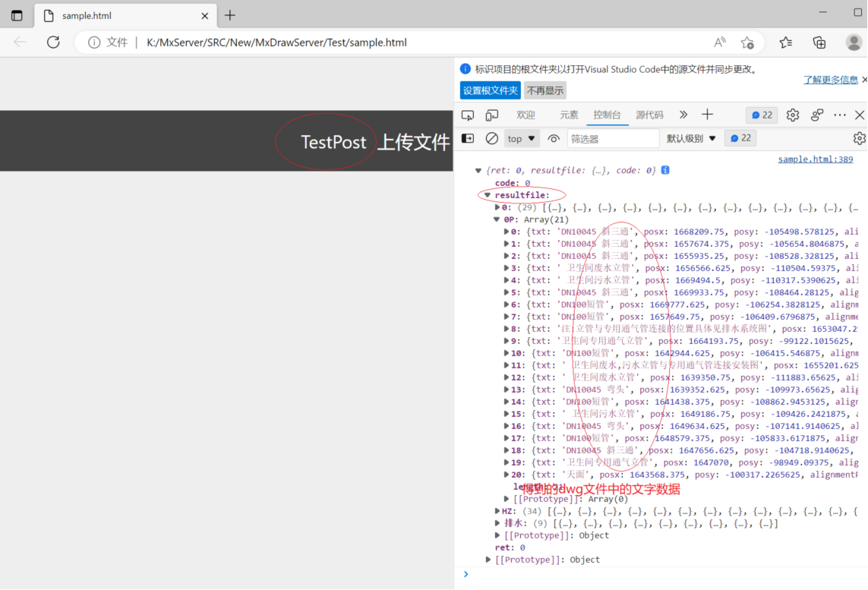This screenshot has height=590, width=868.
Task: Open DevTools settings gear
Action: [x=793, y=115]
